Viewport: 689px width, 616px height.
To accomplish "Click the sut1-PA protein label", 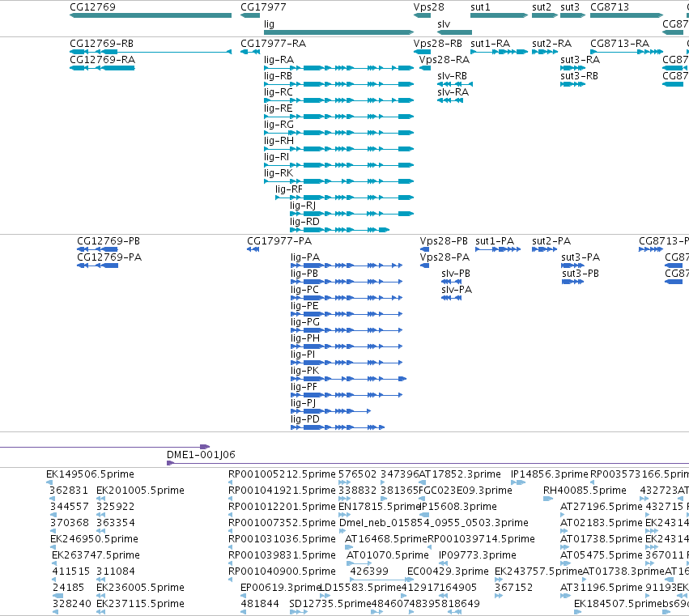I will 495,241.
